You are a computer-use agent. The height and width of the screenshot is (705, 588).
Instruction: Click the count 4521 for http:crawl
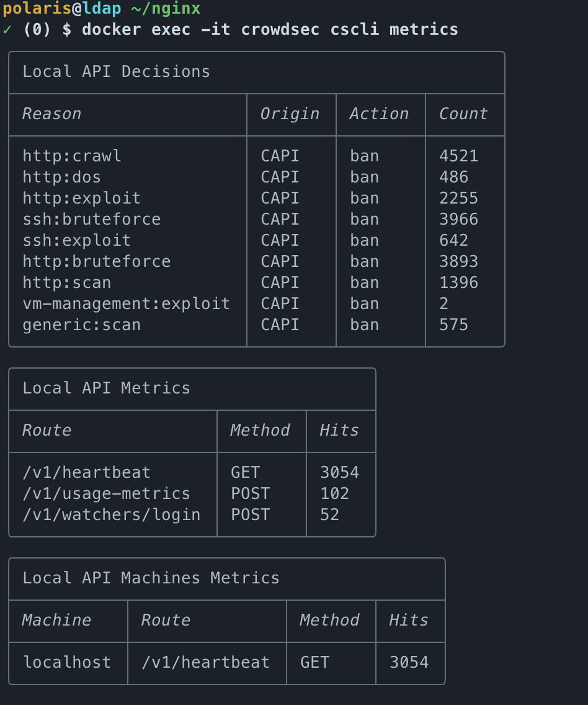pos(458,156)
